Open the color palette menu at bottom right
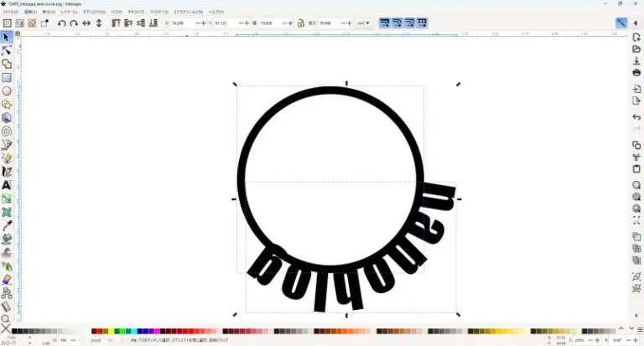Screen dimensions: 644x346 point(638,332)
